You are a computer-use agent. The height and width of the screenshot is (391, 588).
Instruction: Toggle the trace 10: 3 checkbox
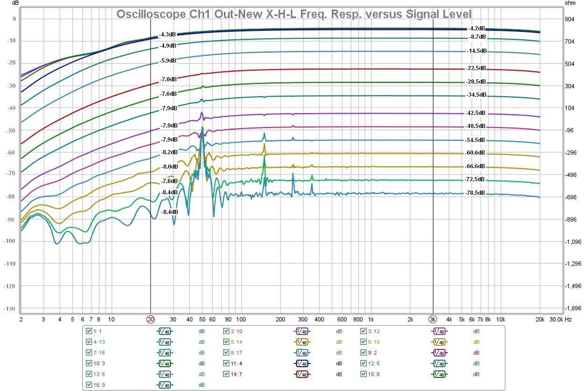click(x=89, y=363)
